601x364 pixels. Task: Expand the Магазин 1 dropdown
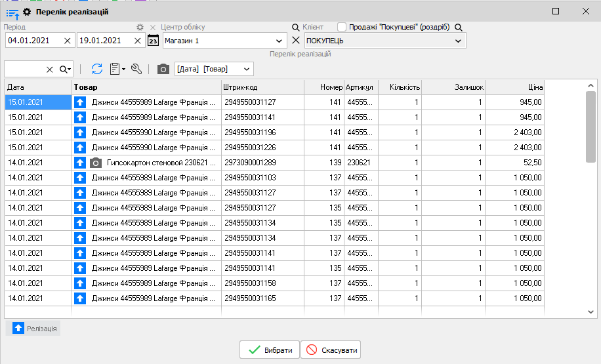280,41
